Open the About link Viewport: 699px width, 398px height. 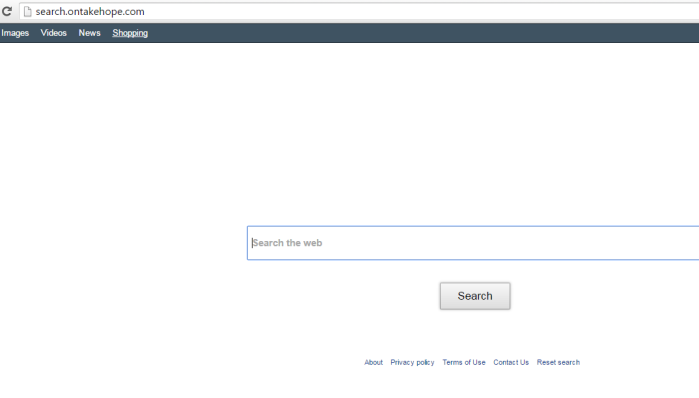pyautogui.click(x=374, y=362)
